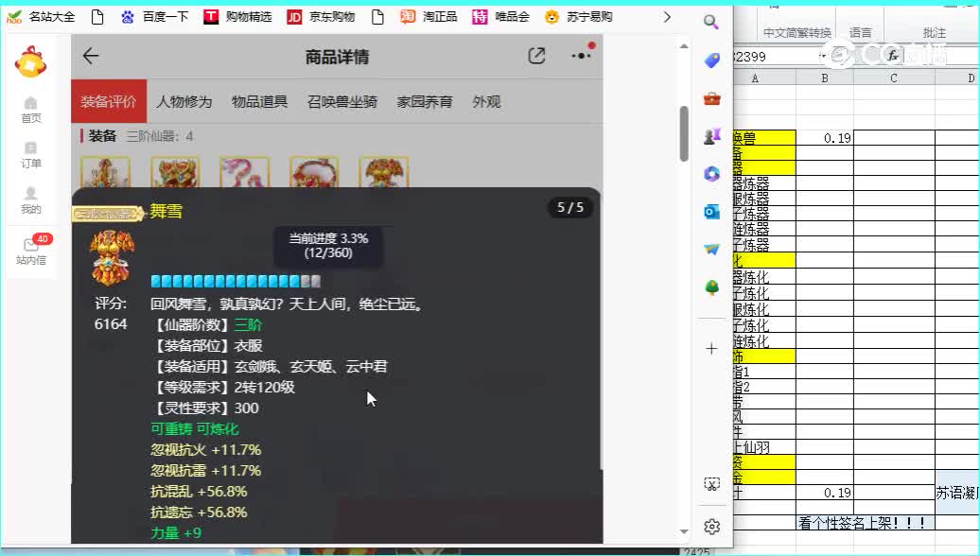Open Telegram from the right sidebar
The height and width of the screenshot is (556, 980).
(711, 249)
